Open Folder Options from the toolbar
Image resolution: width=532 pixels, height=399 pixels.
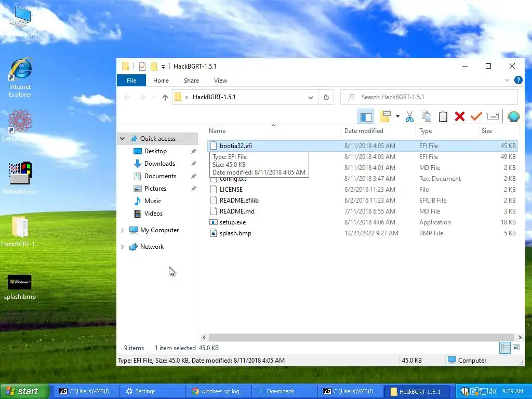click(x=385, y=117)
